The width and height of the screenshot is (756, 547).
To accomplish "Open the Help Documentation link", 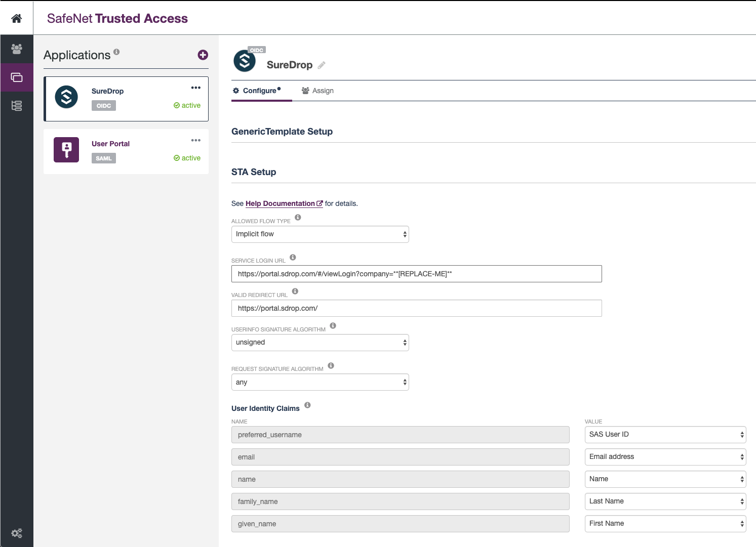I will 284,203.
